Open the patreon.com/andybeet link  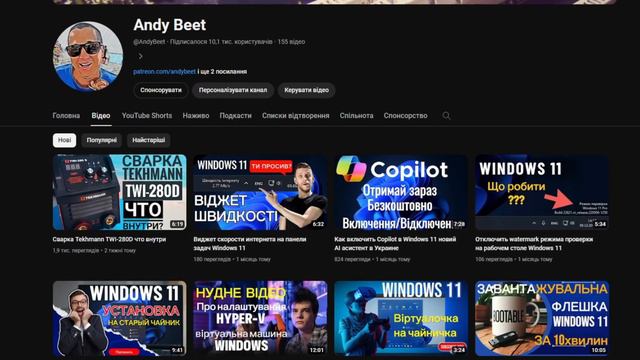(164, 71)
